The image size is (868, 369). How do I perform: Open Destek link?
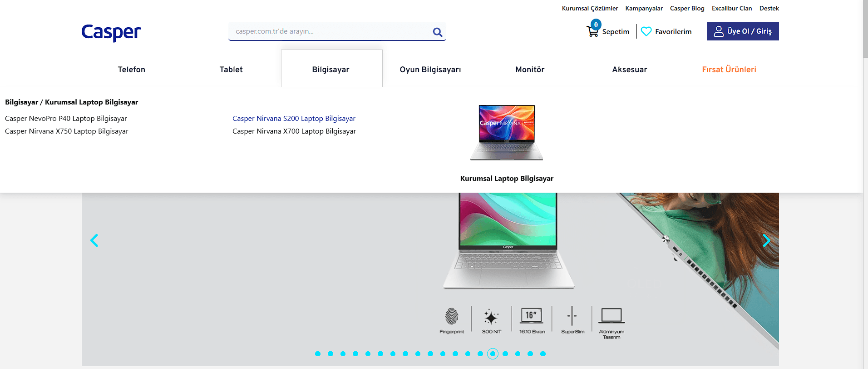pyautogui.click(x=769, y=8)
